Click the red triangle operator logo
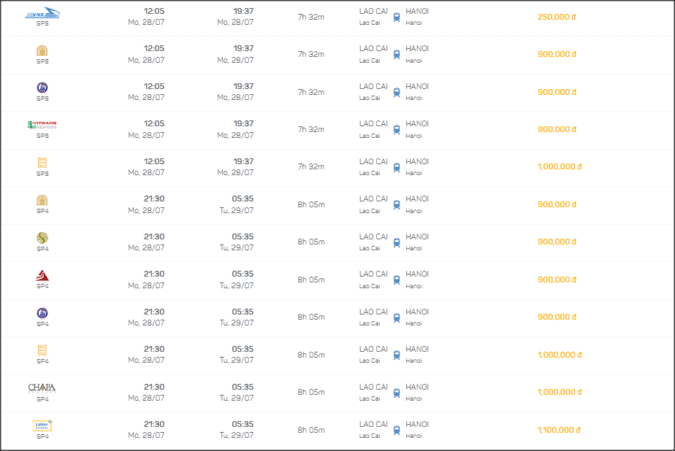675x451 pixels. (x=42, y=275)
